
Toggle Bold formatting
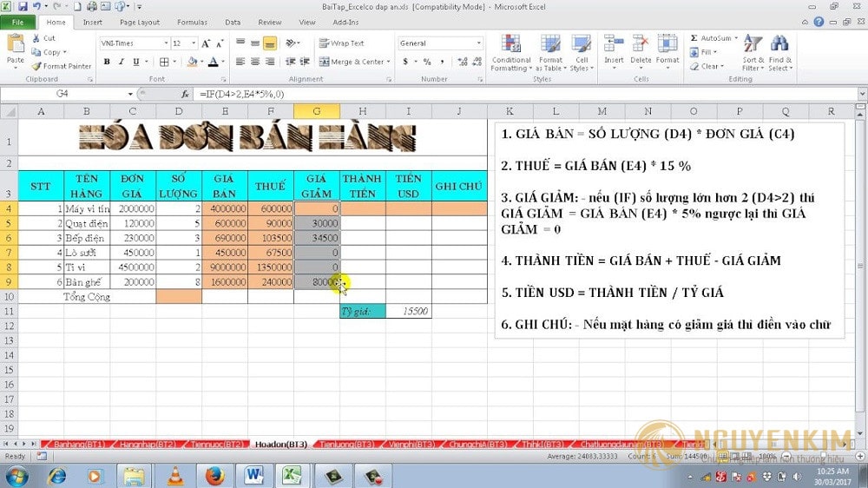pos(107,62)
